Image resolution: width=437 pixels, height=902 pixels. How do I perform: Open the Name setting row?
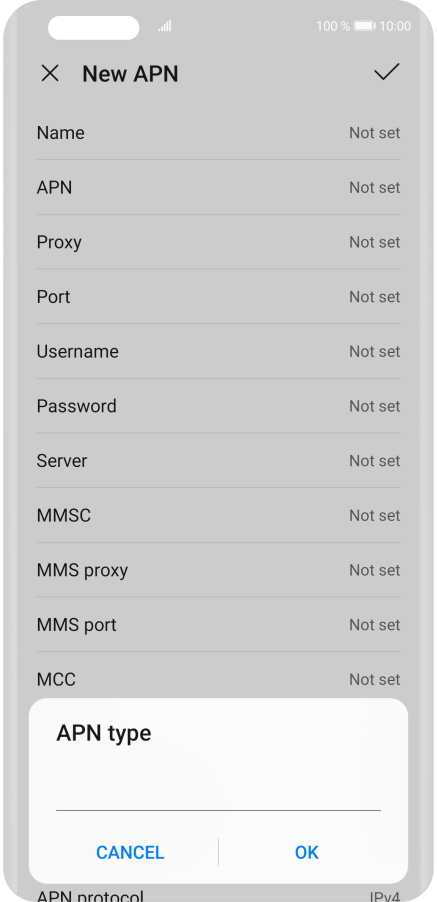click(218, 133)
